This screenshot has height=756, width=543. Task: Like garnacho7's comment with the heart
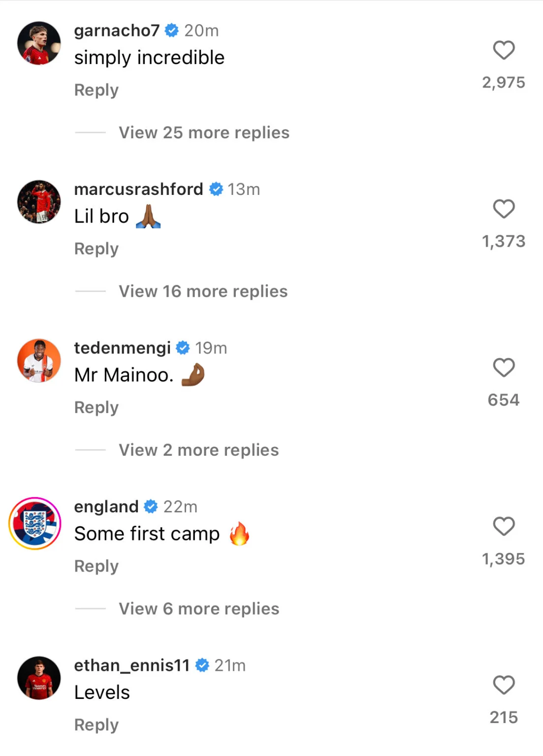point(504,50)
